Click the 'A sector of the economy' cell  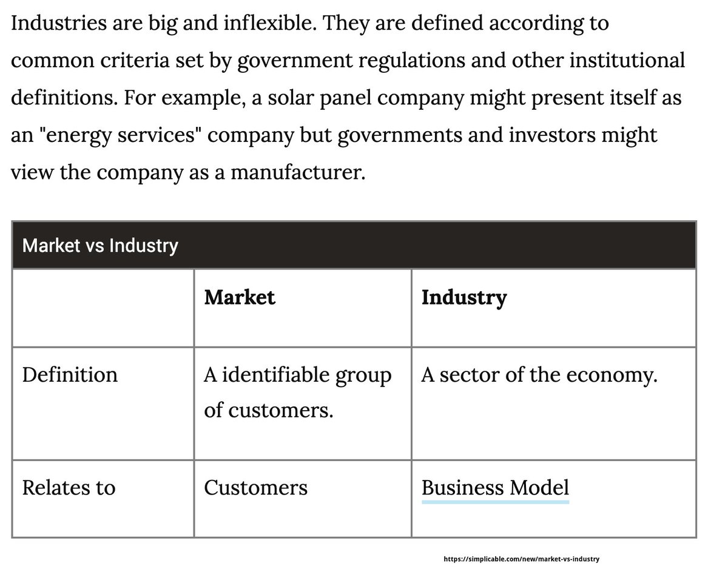click(539, 375)
